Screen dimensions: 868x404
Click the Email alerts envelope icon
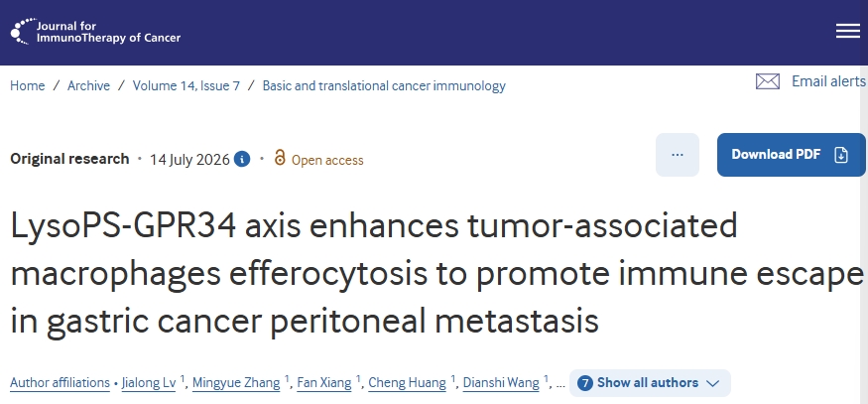click(767, 81)
